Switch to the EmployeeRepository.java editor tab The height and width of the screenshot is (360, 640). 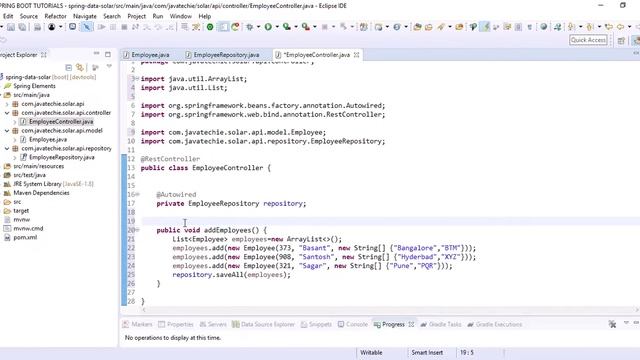222,55
